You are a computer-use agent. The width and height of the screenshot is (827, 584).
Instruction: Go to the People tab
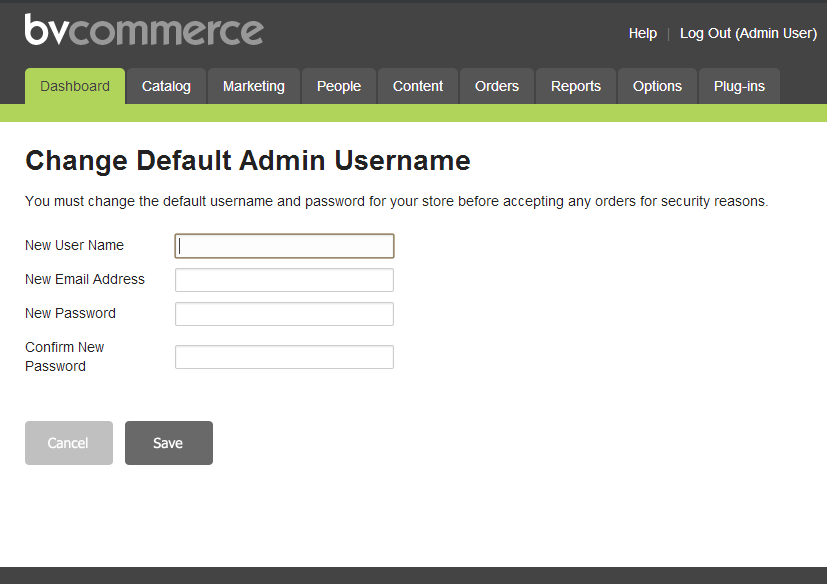click(339, 86)
